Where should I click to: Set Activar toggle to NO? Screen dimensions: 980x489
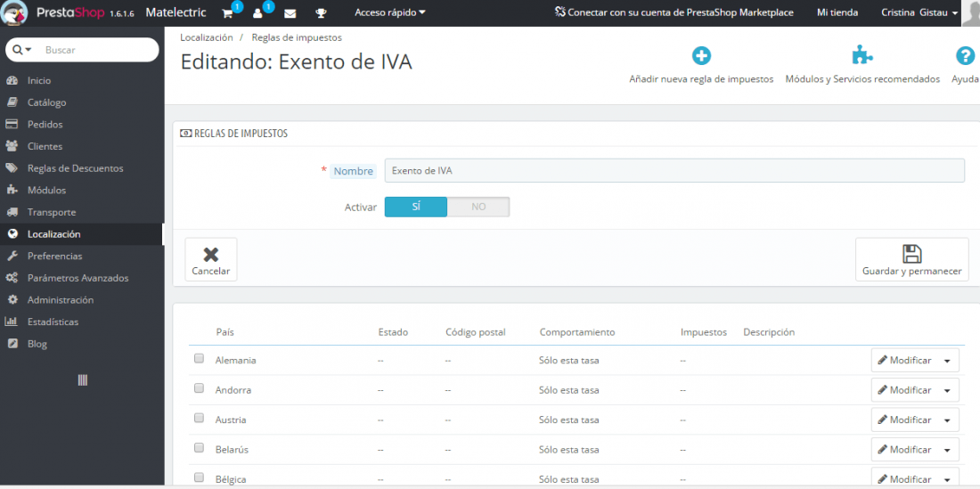click(478, 207)
